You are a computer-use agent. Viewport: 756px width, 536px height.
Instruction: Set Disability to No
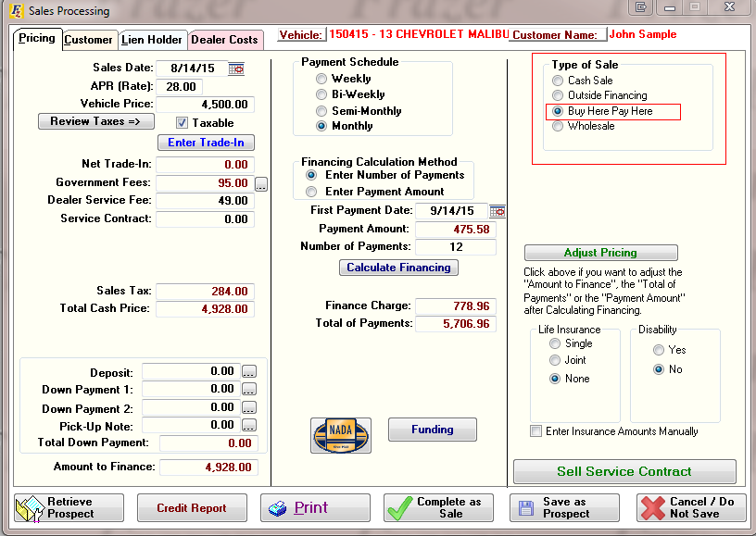coord(659,369)
